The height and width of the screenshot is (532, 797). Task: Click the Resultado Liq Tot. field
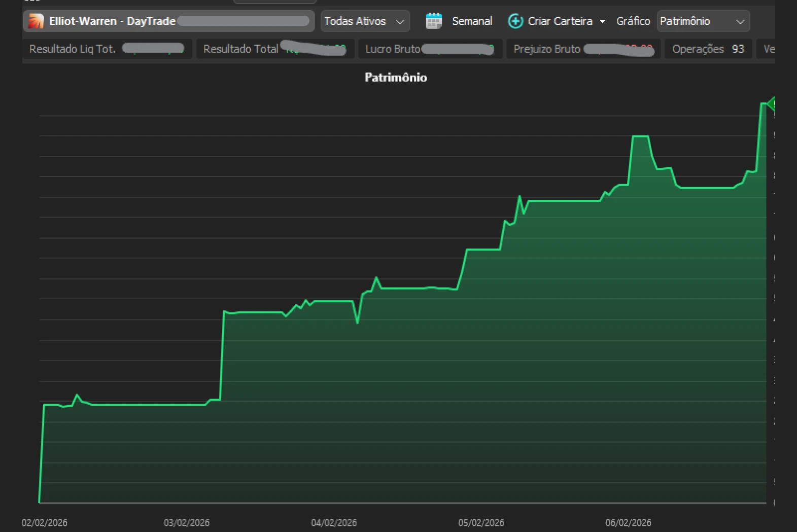click(107, 49)
